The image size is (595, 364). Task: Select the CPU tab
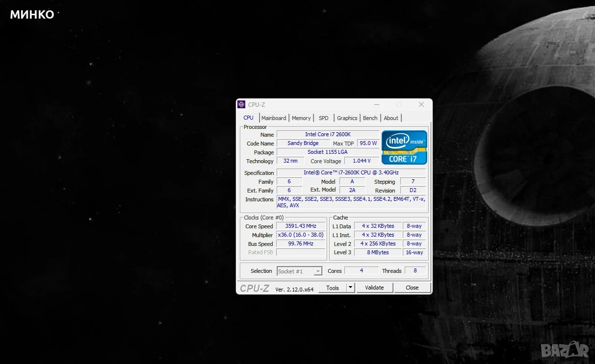tap(249, 118)
